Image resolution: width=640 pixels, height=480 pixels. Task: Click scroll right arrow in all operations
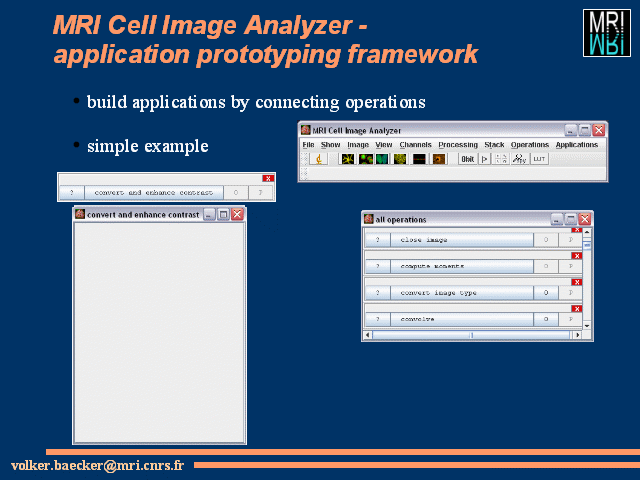click(x=577, y=335)
